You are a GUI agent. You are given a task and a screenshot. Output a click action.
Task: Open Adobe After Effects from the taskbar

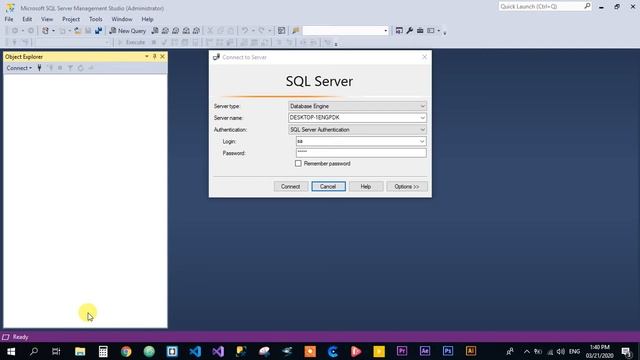pyautogui.click(x=424, y=351)
